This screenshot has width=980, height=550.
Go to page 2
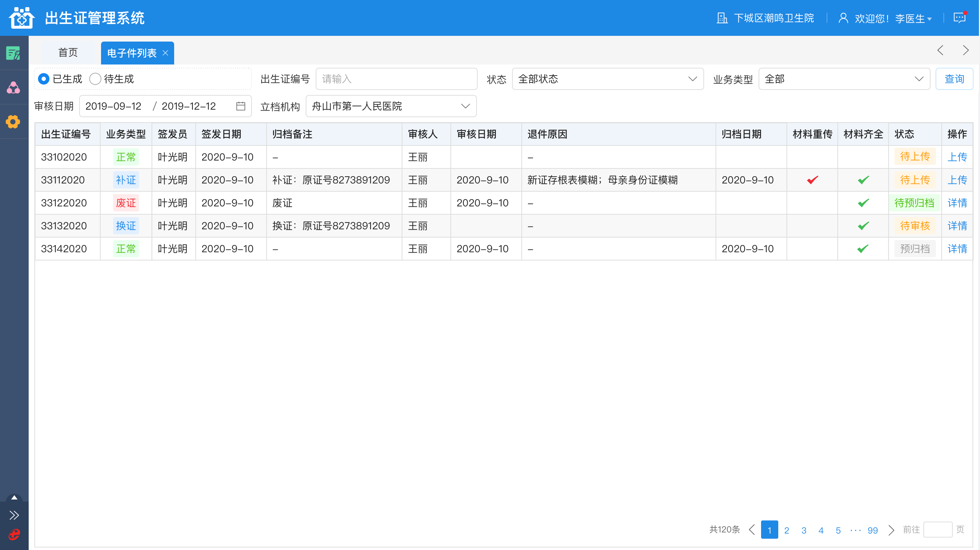(787, 530)
